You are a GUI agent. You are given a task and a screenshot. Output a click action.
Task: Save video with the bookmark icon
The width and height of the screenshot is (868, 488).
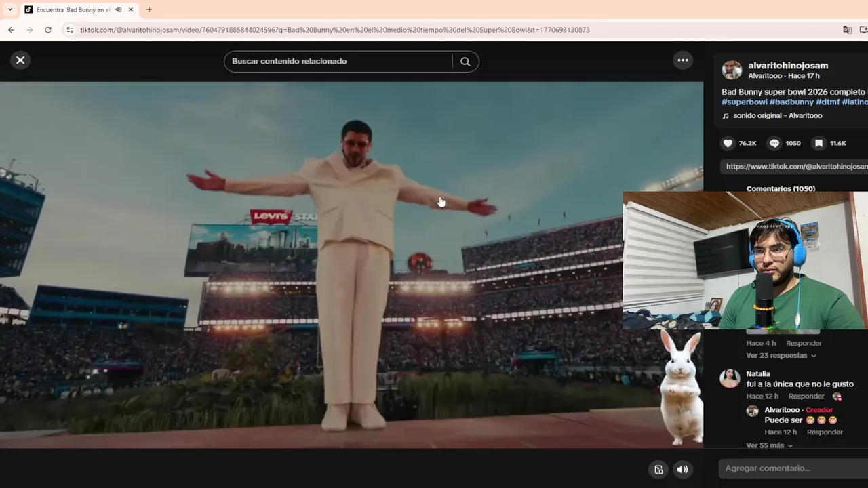[819, 143]
